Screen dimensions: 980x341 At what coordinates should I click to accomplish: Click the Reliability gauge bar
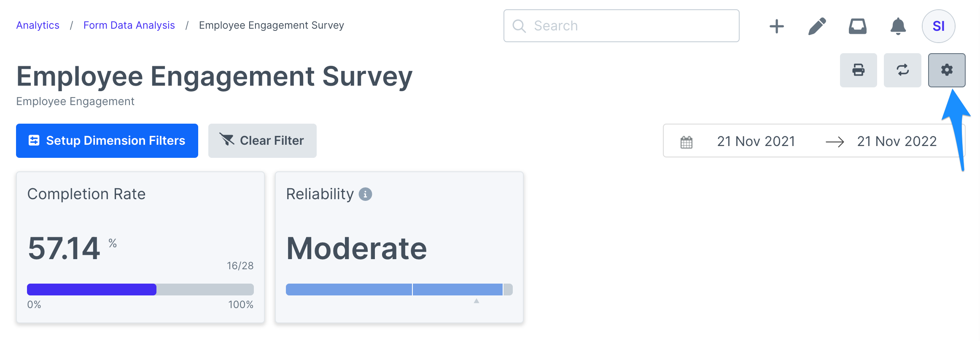[x=399, y=290]
